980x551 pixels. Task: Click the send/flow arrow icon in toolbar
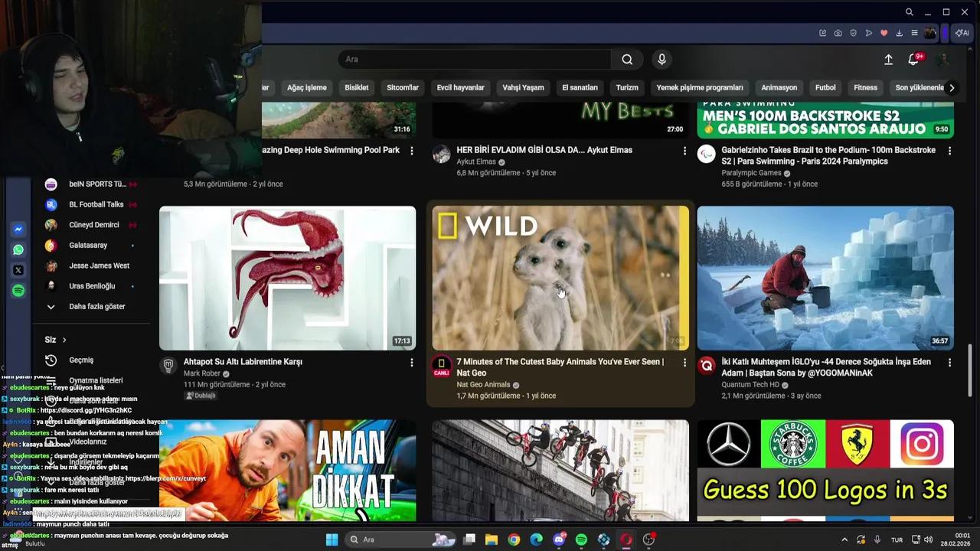tap(869, 33)
